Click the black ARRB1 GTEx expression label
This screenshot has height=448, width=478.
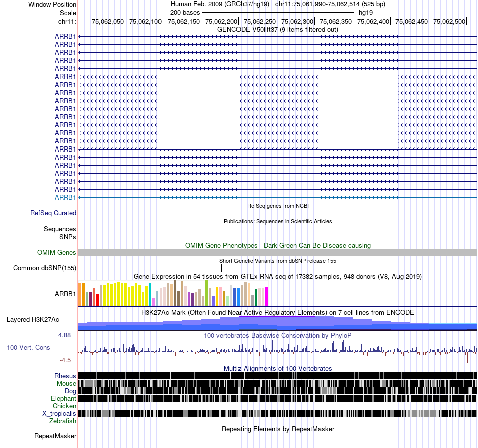[65, 294]
